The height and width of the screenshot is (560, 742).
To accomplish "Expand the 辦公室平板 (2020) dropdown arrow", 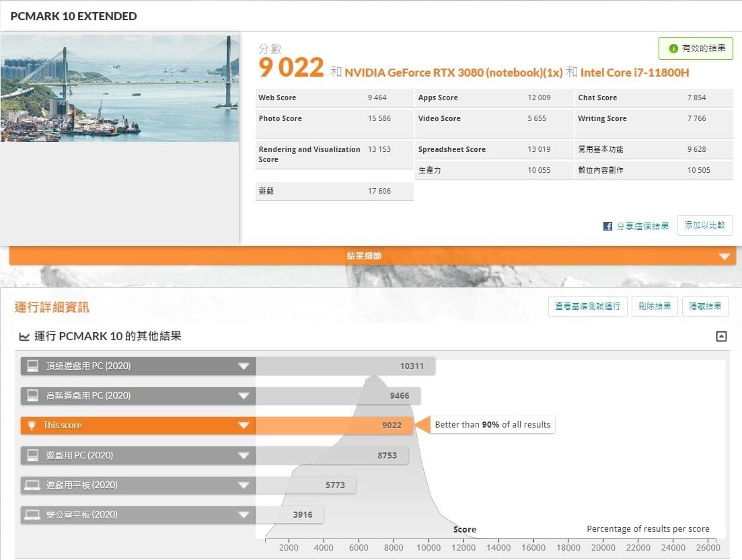I will (x=244, y=514).
